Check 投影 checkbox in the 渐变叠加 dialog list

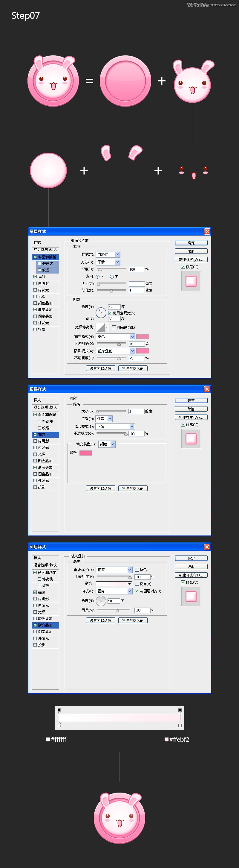coord(35,645)
